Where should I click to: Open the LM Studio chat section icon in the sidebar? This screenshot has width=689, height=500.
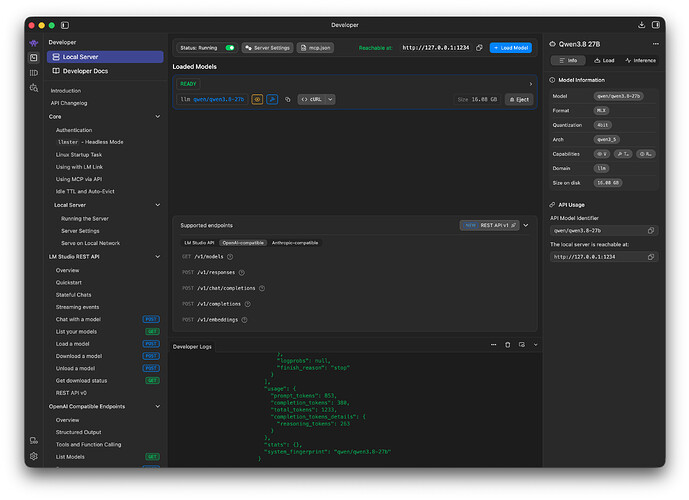coord(34,43)
